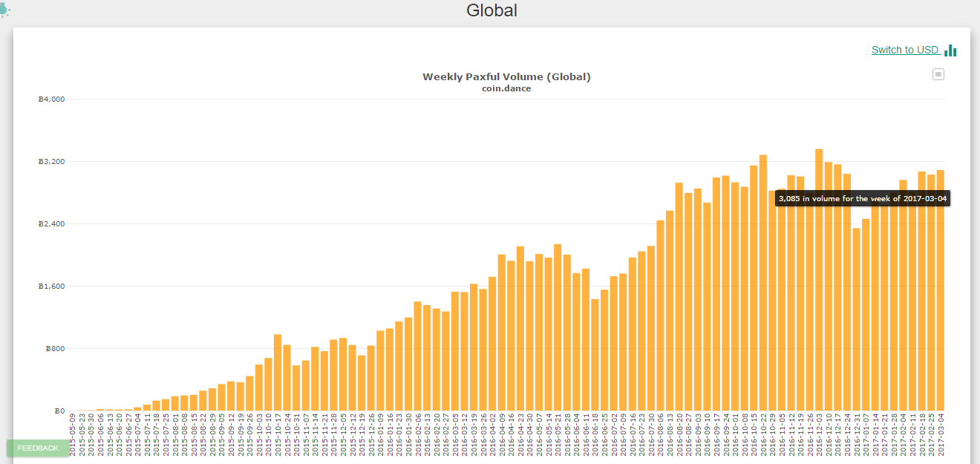980x464 pixels.
Task: Open the chart context menu hamburger icon
Action: click(938, 74)
